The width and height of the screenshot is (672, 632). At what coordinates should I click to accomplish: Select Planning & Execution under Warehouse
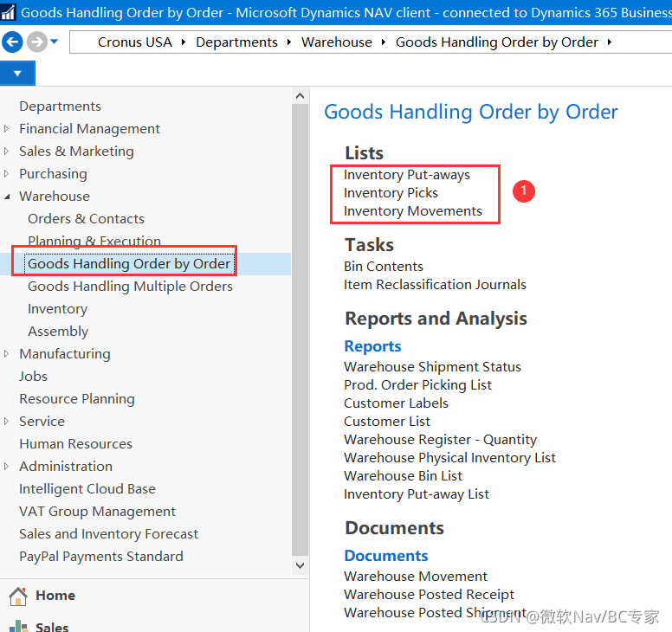coord(94,241)
